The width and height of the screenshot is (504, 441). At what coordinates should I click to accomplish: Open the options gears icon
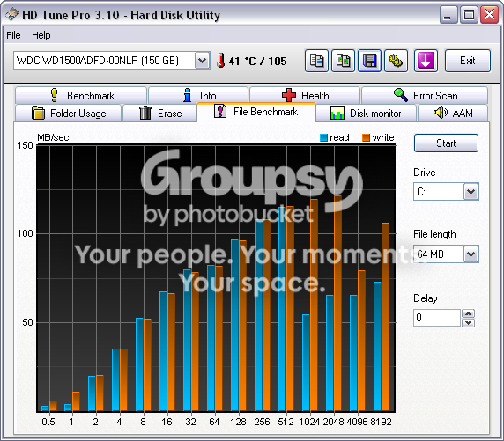pos(396,61)
